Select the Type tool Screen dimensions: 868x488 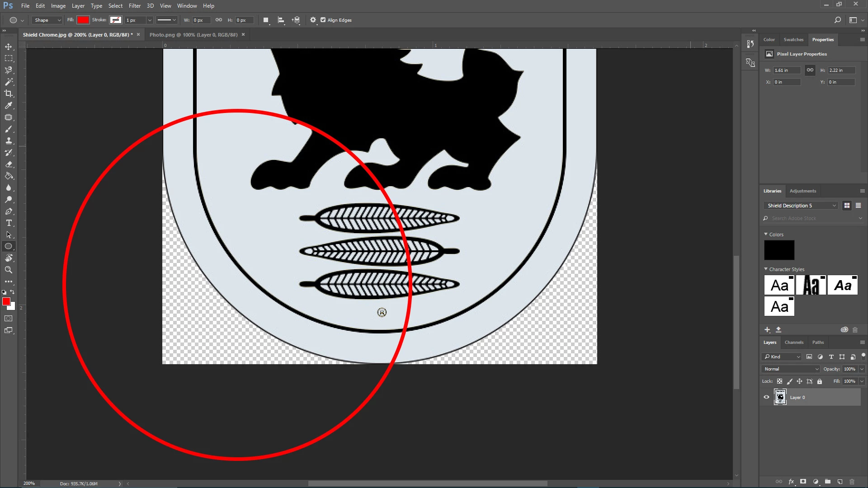[x=9, y=223]
